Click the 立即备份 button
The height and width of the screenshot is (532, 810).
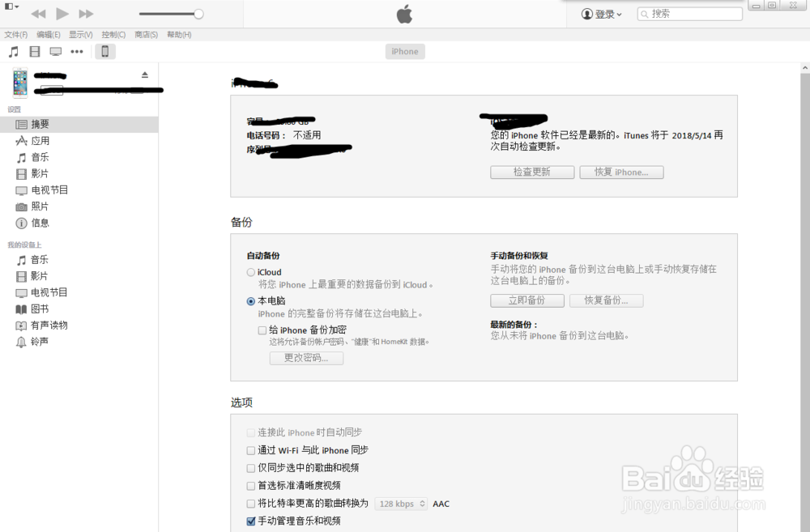[x=527, y=300]
